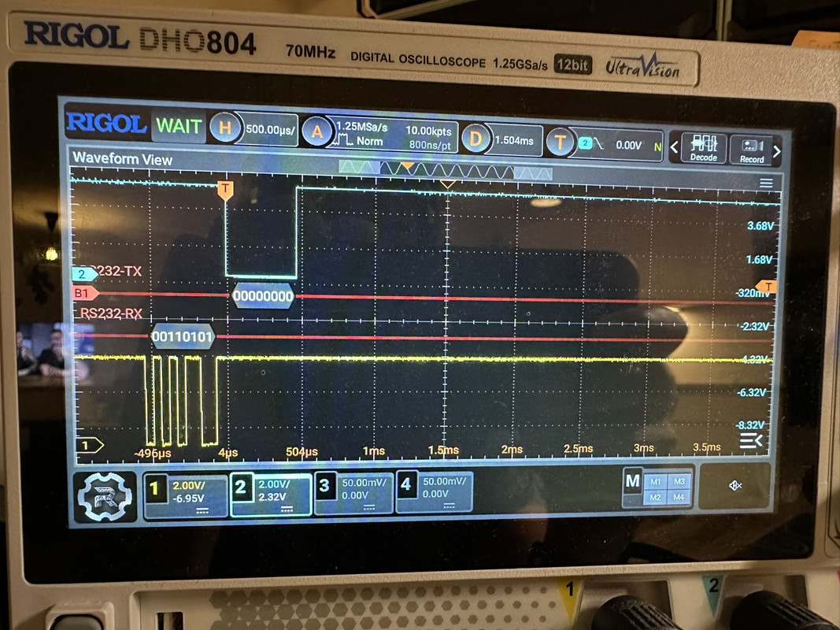This screenshot has height=630, width=840.
Task: Tap the RS232-RX decode label
Action: [111, 313]
